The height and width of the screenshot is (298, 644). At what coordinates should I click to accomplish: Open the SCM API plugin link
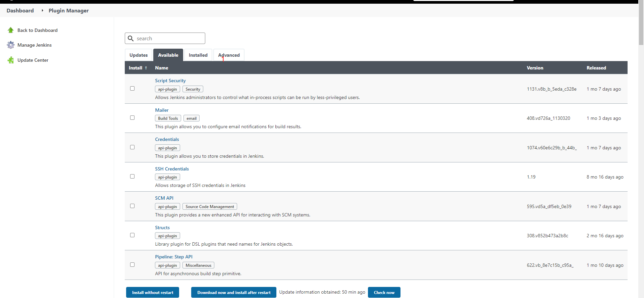pos(164,198)
